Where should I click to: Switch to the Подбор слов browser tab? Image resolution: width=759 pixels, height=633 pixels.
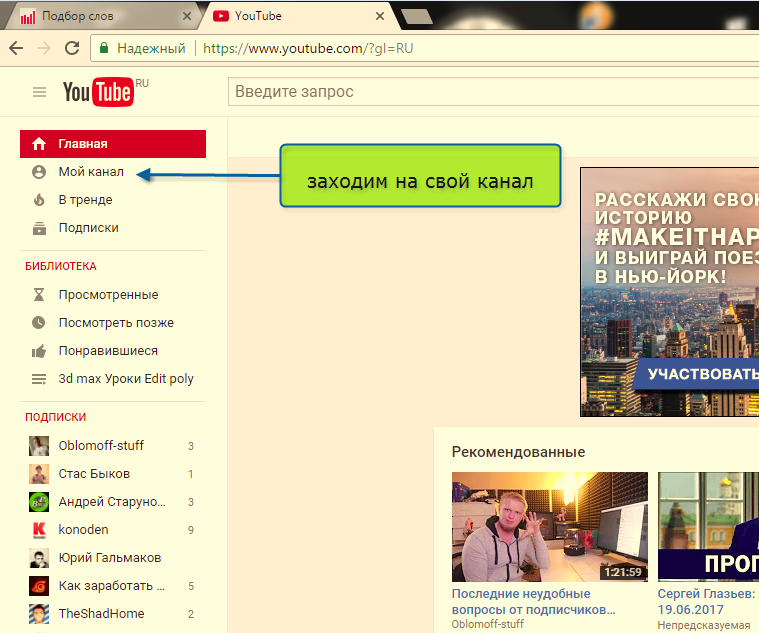click(x=102, y=16)
